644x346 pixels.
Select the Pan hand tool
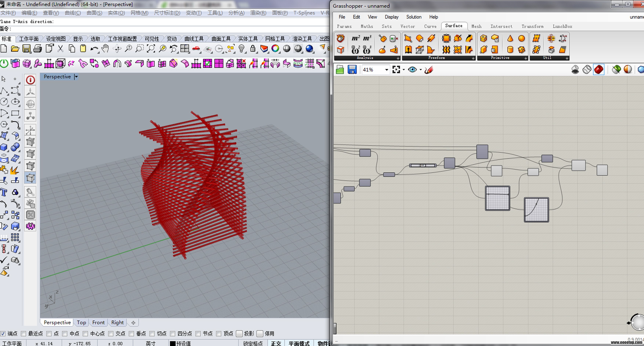pos(105,48)
